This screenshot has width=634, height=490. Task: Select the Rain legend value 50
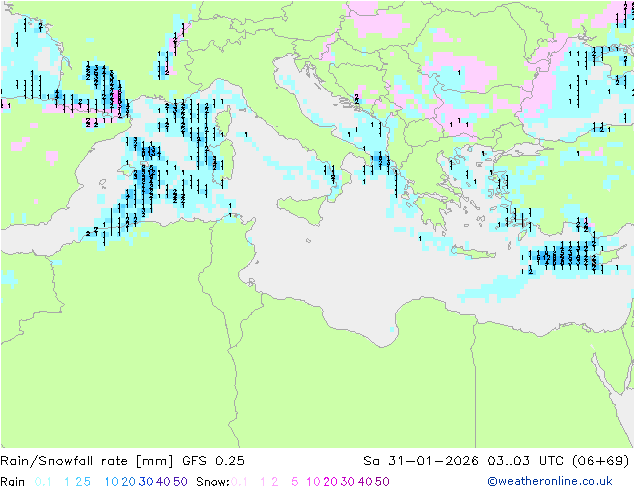coord(180,482)
